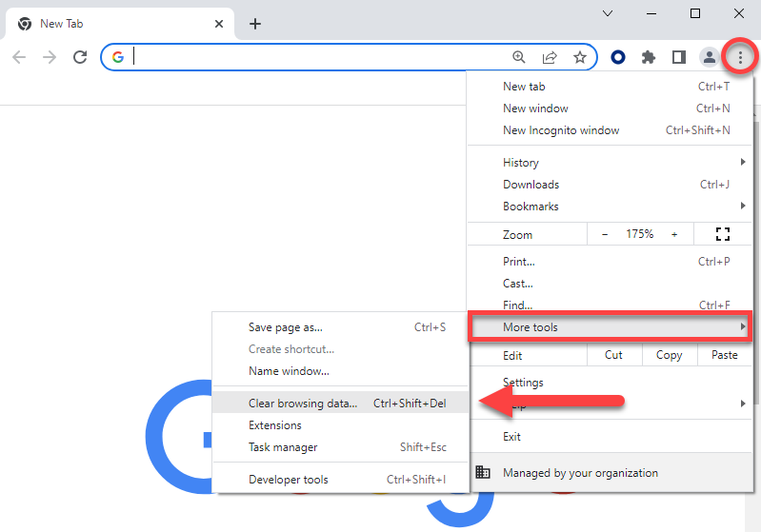Click the profile avatar icon

click(x=709, y=57)
